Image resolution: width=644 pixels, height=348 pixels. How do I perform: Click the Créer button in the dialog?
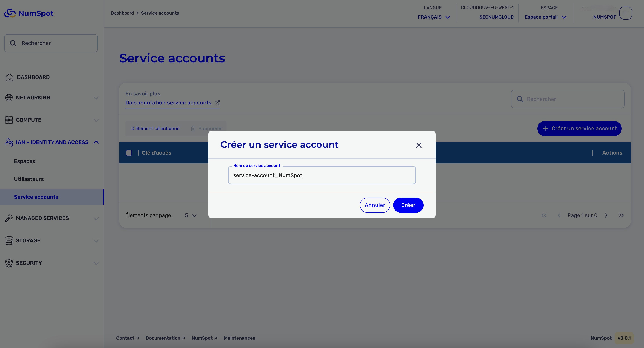pyautogui.click(x=408, y=205)
